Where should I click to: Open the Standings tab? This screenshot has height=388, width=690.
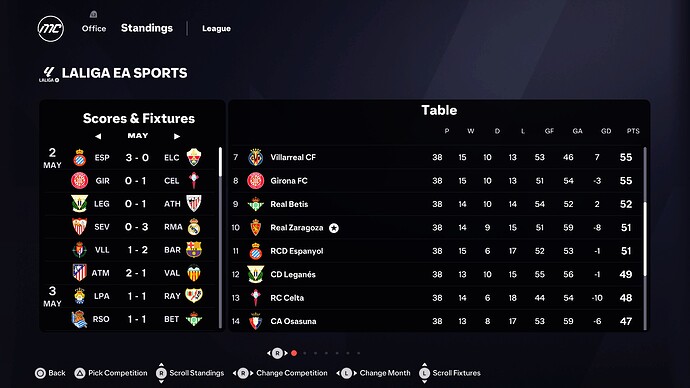pyautogui.click(x=147, y=28)
